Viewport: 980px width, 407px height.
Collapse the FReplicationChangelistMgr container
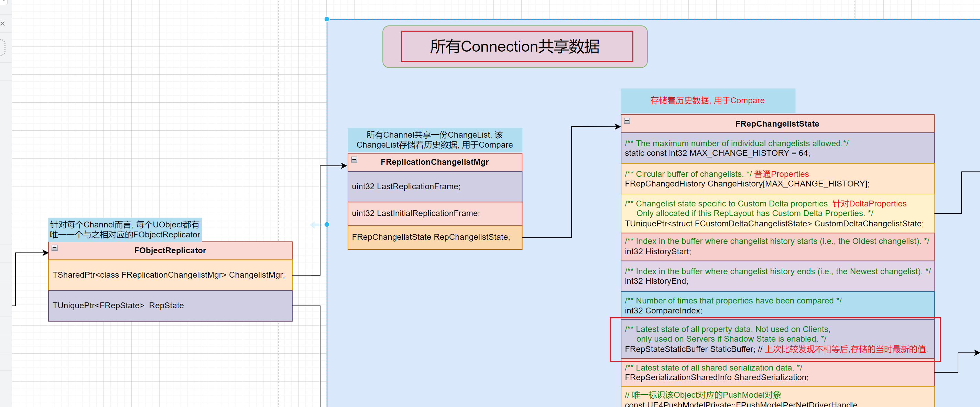coord(354,160)
